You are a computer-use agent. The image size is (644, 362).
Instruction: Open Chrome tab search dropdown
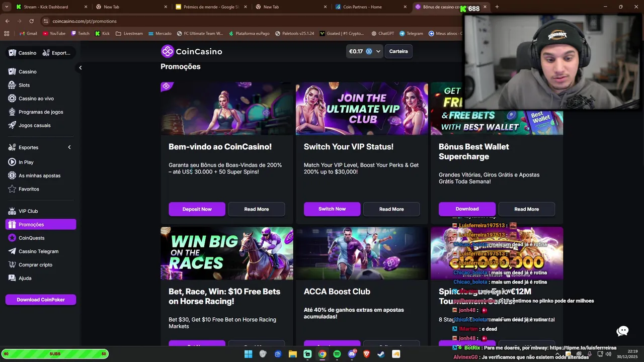(x=7, y=7)
